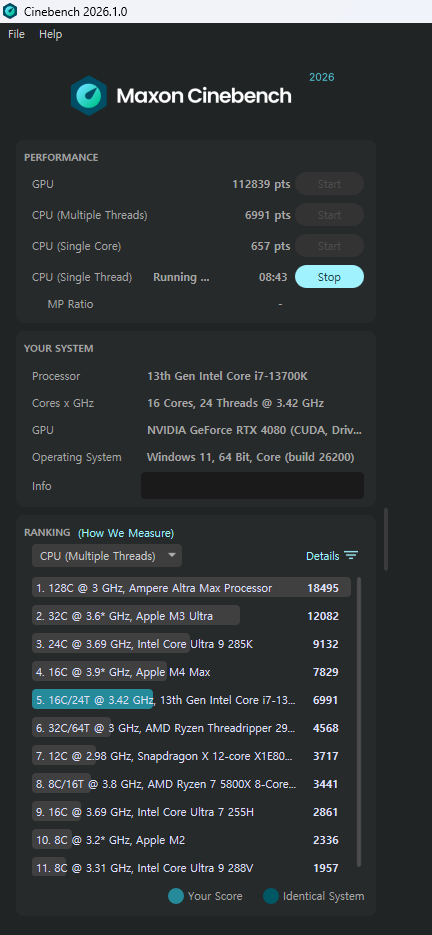Click the Identical System legend dot
Image resolution: width=432 pixels, height=935 pixels.
[x=271, y=896]
